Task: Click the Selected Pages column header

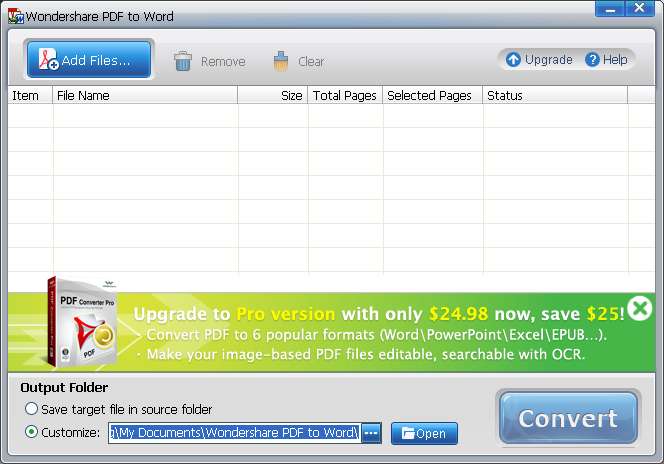Action: [x=432, y=95]
